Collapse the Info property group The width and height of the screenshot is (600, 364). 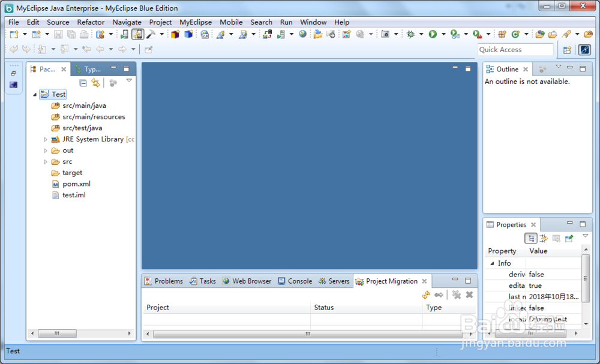click(x=492, y=263)
